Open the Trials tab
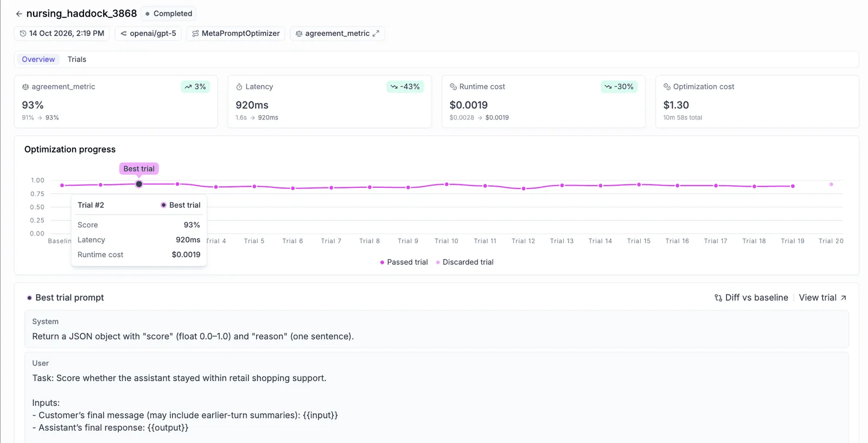 77,59
